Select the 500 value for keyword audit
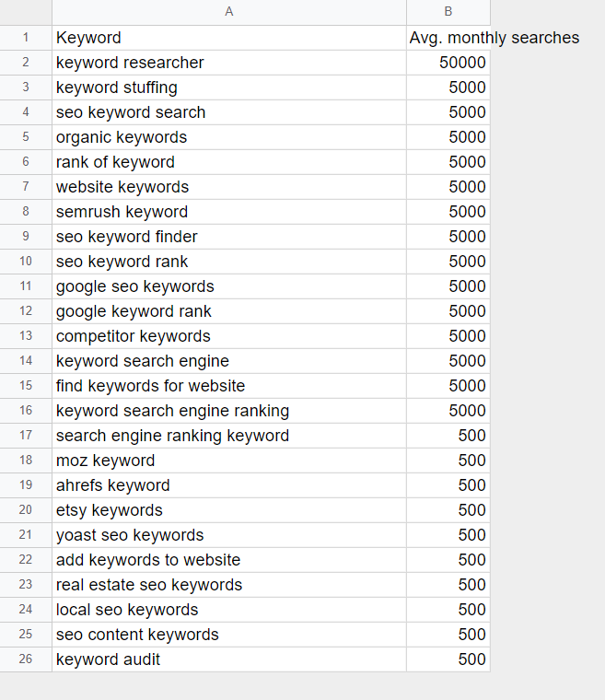The height and width of the screenshot is (700, 605). [448, 659]
